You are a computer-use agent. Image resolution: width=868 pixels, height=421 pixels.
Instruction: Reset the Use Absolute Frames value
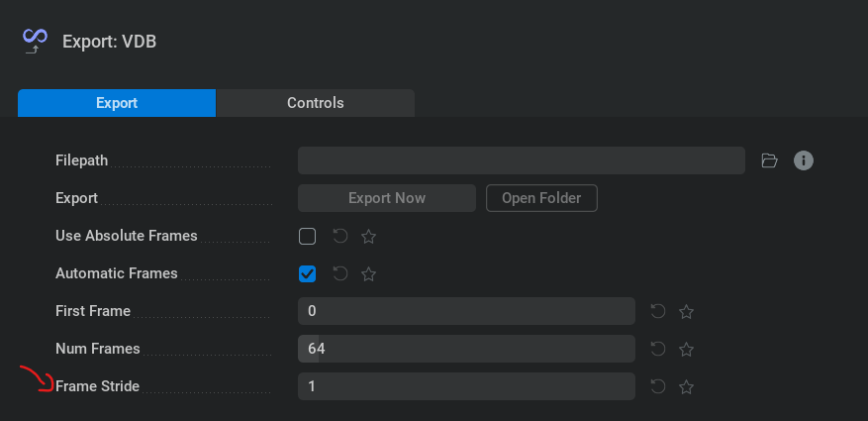pos(340,237)
